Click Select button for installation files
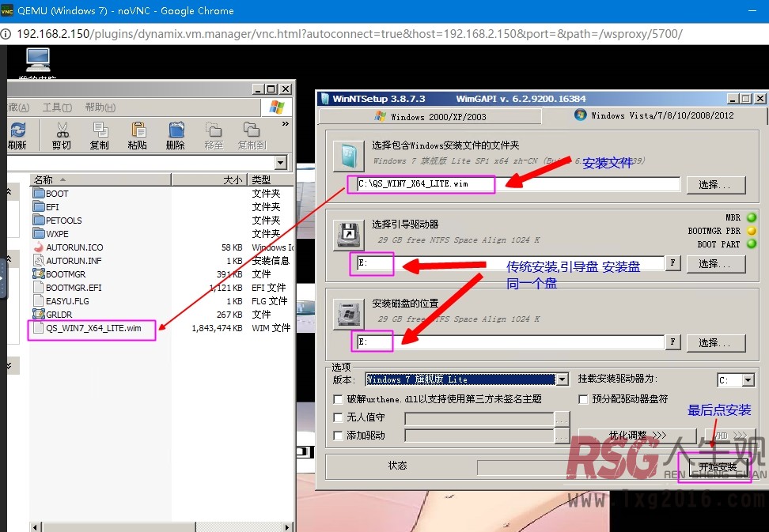Screen dimensions: 769x532 715,185
